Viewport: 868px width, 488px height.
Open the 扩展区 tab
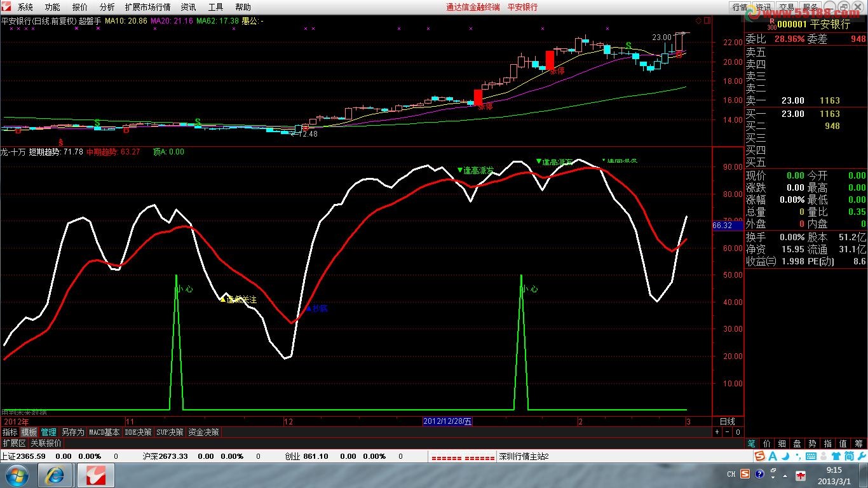click(14, 443)
